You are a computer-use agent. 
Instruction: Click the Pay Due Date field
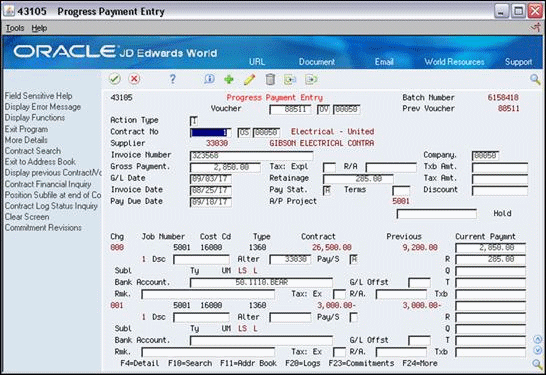pos(211,202)
